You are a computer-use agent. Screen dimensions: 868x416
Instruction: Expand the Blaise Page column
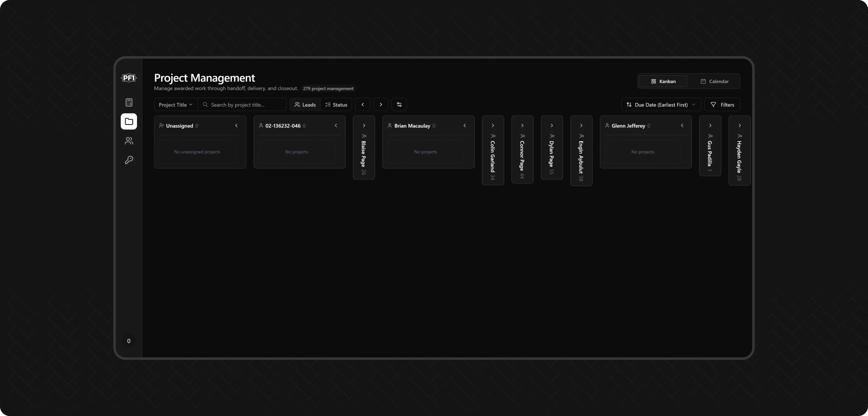pyautogui.click(x=364, y=125)
